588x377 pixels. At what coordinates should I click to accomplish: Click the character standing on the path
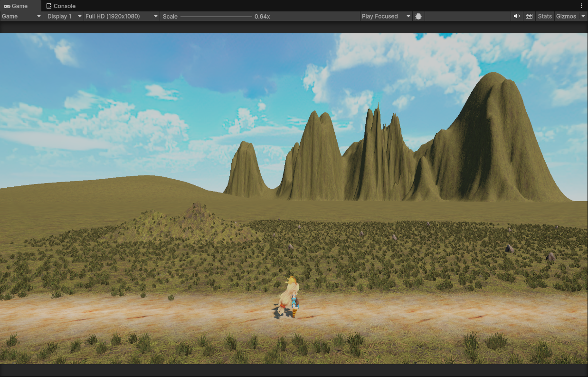point(290,299)
